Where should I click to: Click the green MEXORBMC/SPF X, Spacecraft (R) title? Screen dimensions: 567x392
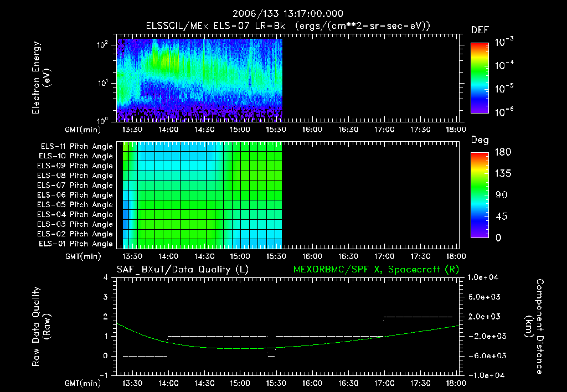[376, 270]
